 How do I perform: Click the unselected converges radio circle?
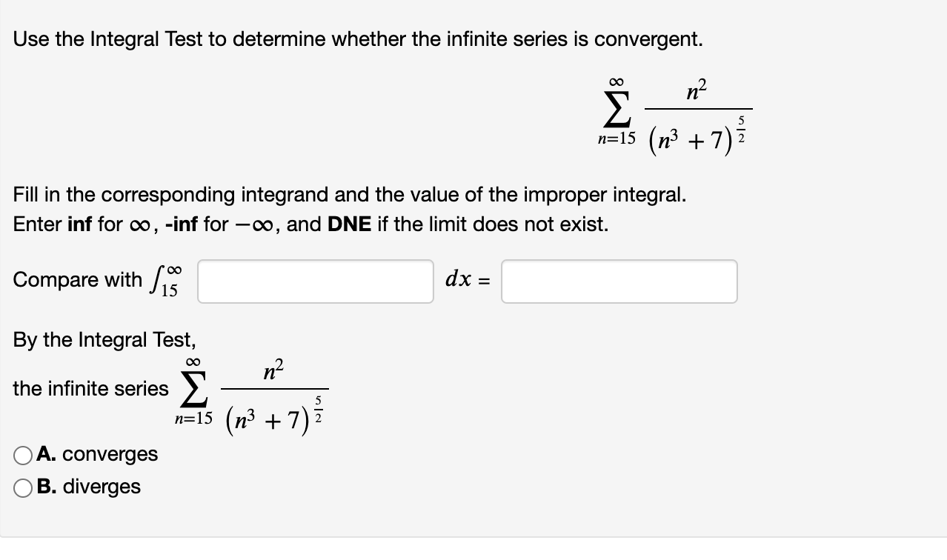24,454
